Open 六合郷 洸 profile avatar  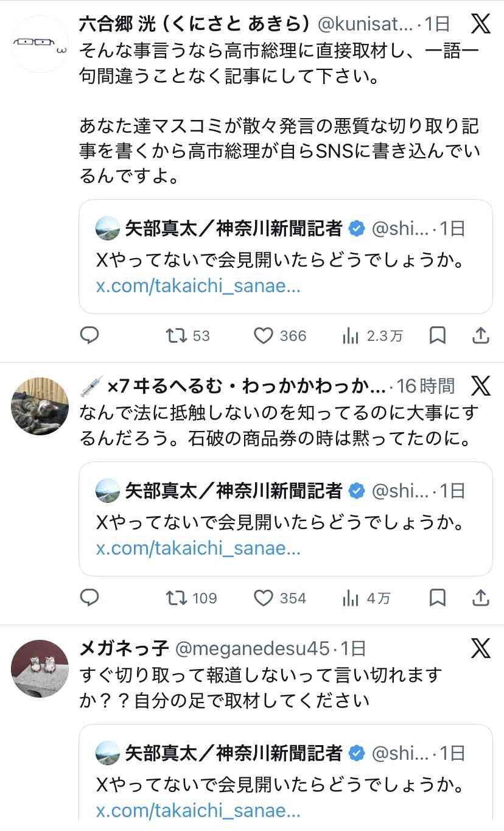40,44
